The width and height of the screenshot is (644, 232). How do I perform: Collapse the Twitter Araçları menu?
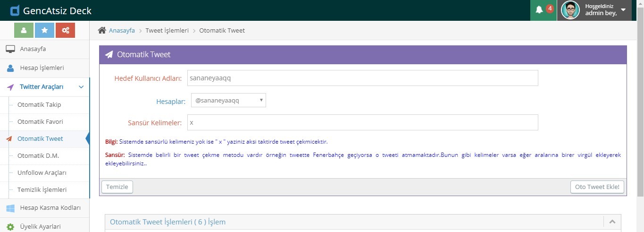click(81, 87)
